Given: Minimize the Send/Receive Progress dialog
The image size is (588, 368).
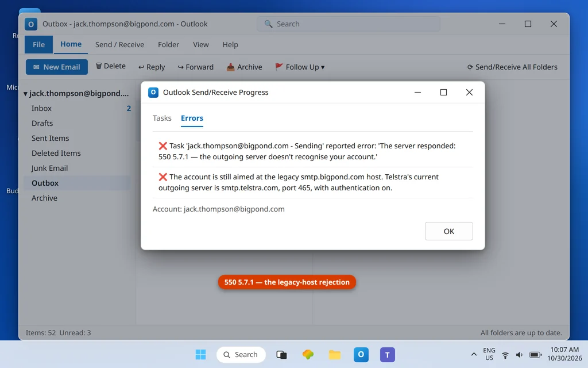Looking at the screenshot, I should 417,93.
